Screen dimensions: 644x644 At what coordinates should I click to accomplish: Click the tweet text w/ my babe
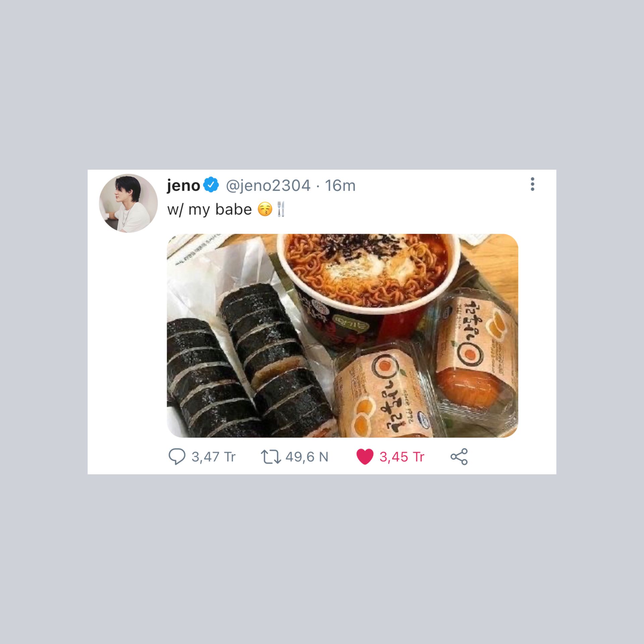click(x=209, y=210)
